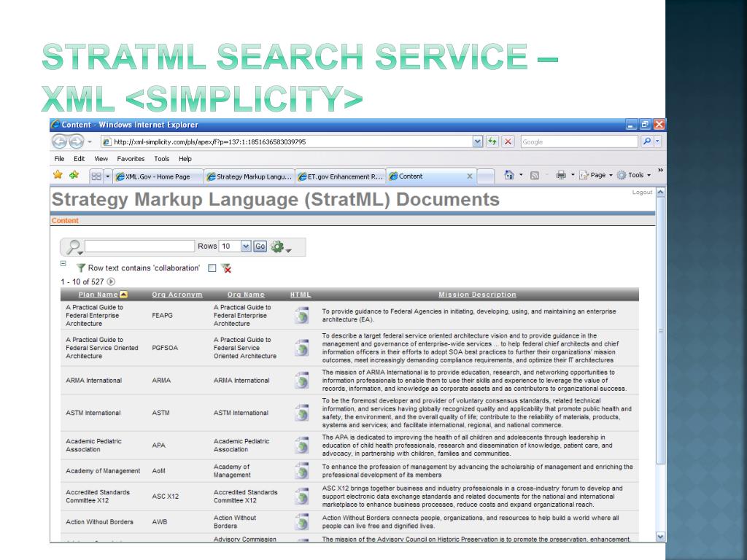
Task: Toggle the 'collaboration' filter checkbox
Action: pyautogui.click(x=212, y=268)
